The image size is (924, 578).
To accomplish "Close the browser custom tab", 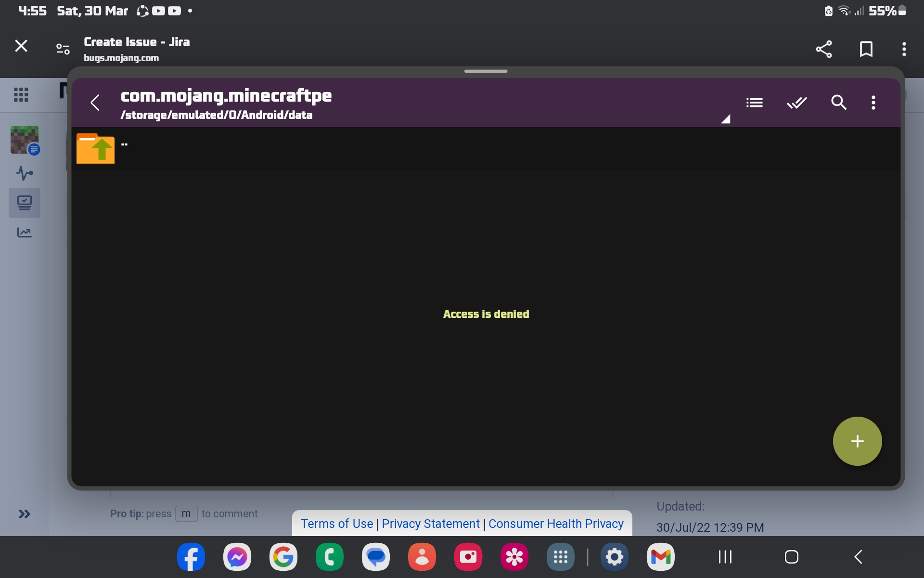I will [21, 46].
